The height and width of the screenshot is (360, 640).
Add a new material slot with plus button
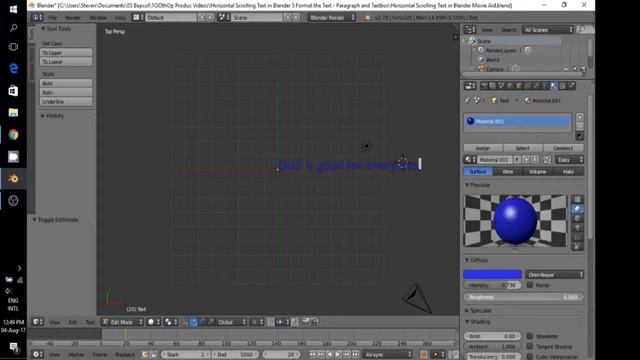pos(580,117)
